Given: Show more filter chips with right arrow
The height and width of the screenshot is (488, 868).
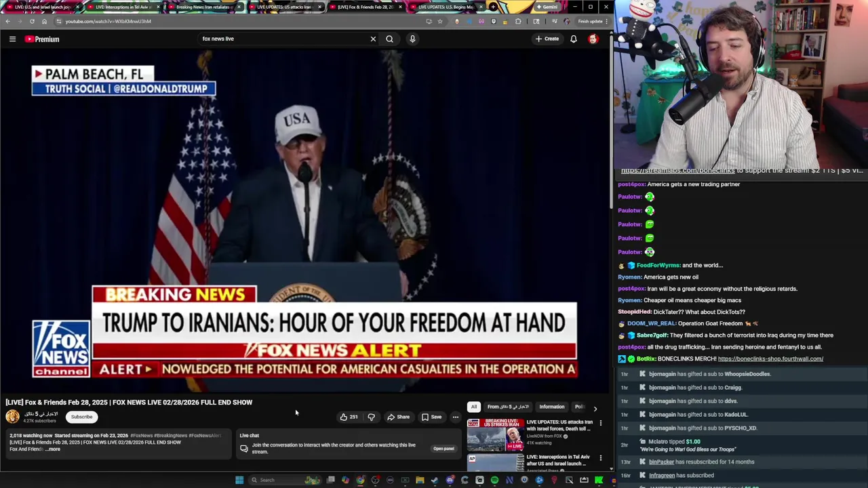Looking at the screenshot, I should [595, 408].
